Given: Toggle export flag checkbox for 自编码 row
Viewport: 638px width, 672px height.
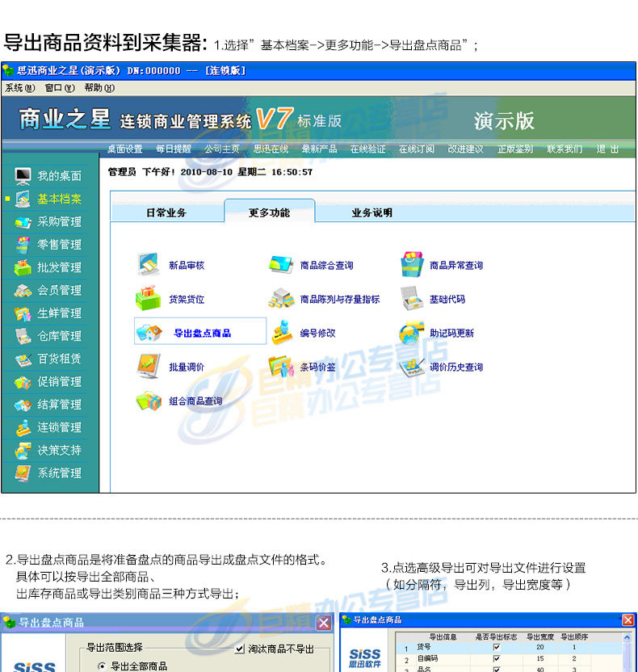Looking at the screenshot, I should click(x=497, y=657).
